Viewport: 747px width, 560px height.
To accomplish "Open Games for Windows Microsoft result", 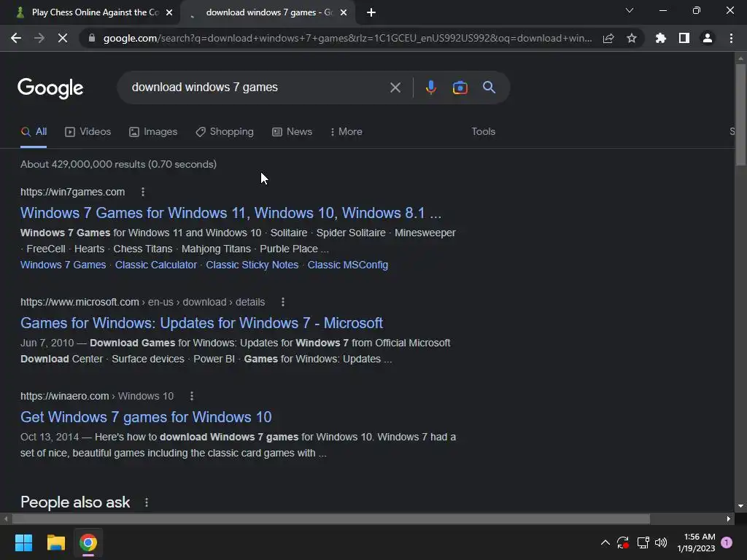I will point(201,323).
